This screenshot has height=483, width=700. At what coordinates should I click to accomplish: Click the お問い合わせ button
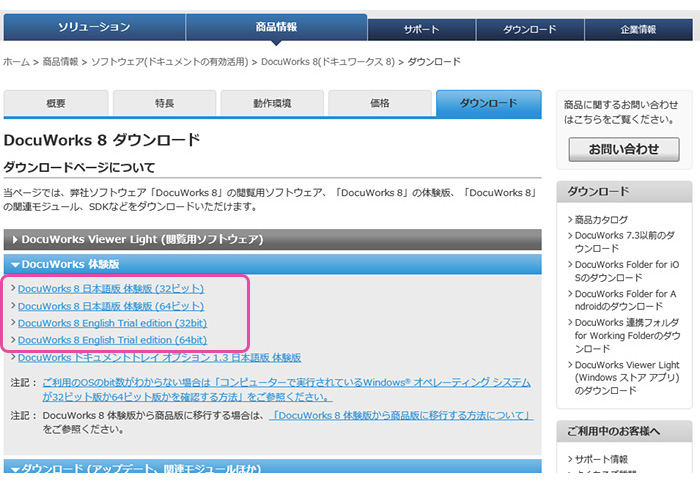(624, 149)
